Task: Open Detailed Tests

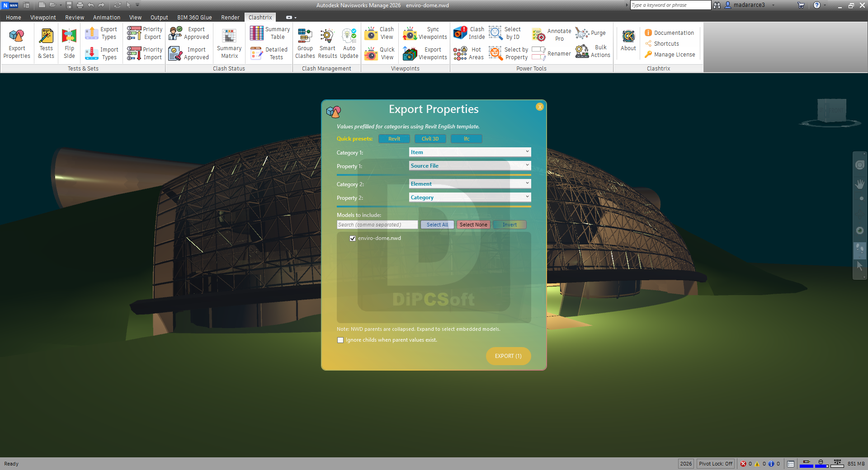Action: point(269,54)
